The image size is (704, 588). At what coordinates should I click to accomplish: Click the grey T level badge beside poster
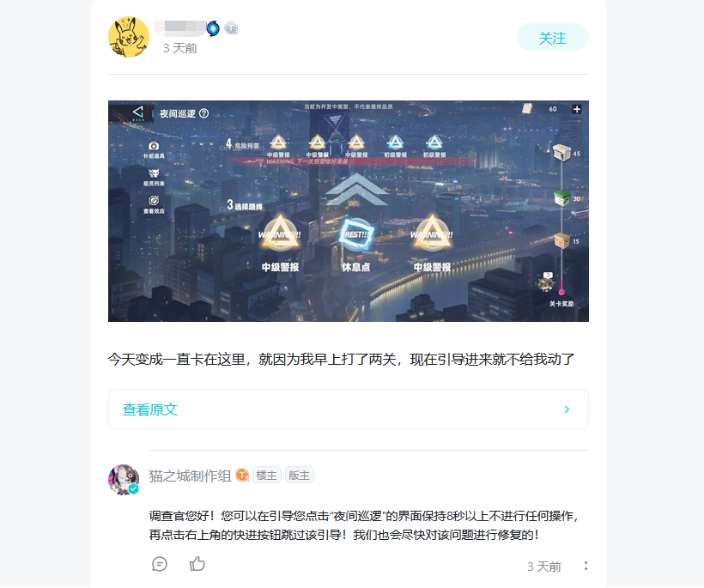coord(231,28)
